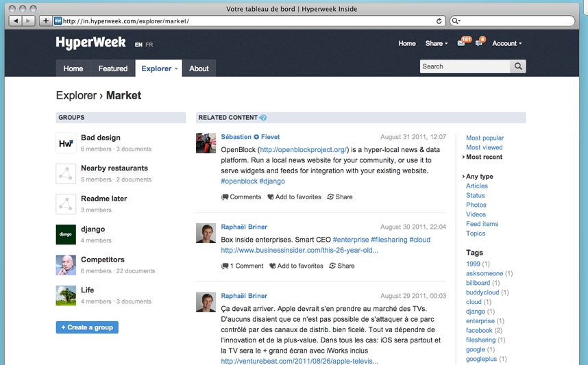
Task: Open the browser search engine dropdown magnifier
Action: [456, 21]
